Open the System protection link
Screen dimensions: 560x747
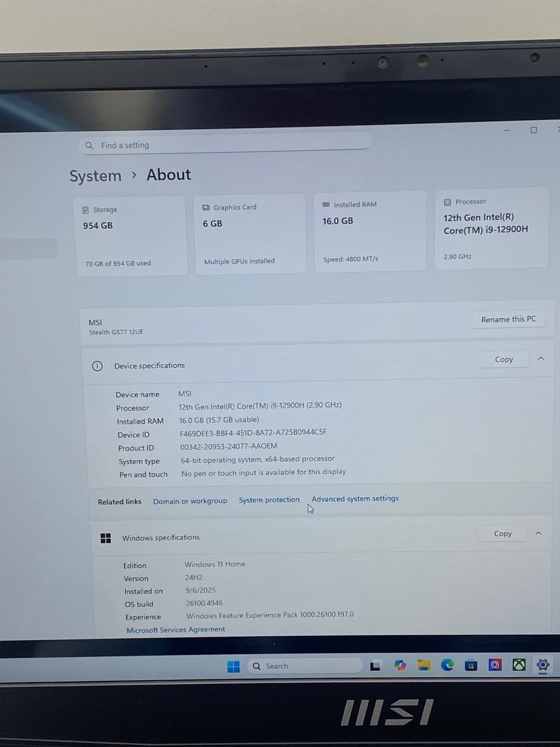click(269, 500)
